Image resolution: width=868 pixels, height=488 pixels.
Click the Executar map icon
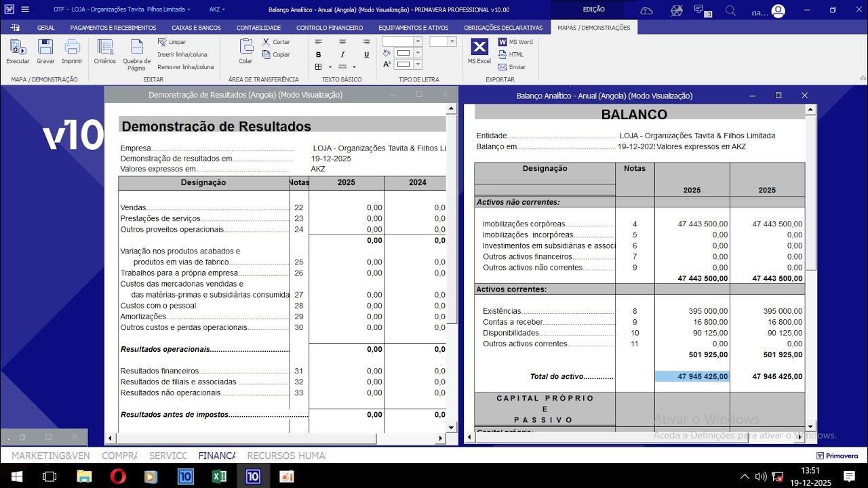(18, 47)
